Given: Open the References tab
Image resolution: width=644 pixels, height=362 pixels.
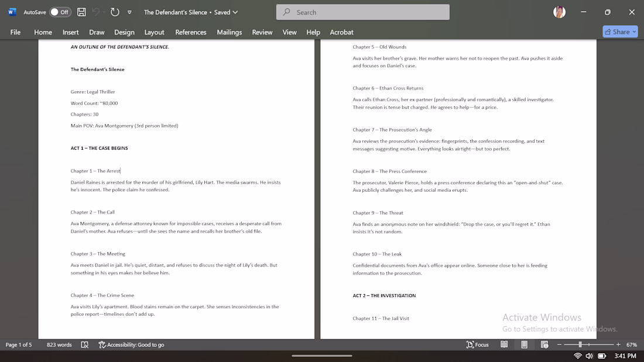Looking at the screenshot, I should coord(191,32).
